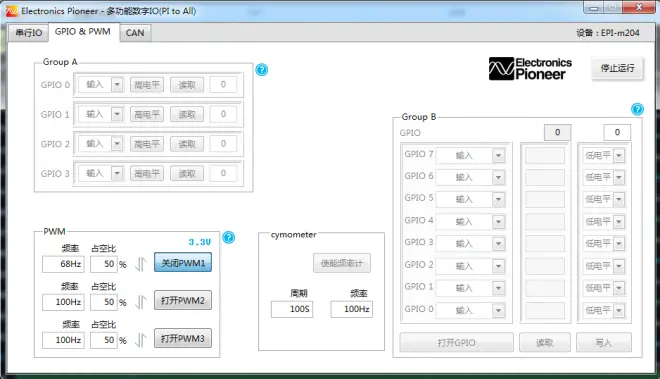Viewport: 660px width, 379px height.
Task: Click PWM1 frequency field 68Hz
Action: (x=63, y=264)
